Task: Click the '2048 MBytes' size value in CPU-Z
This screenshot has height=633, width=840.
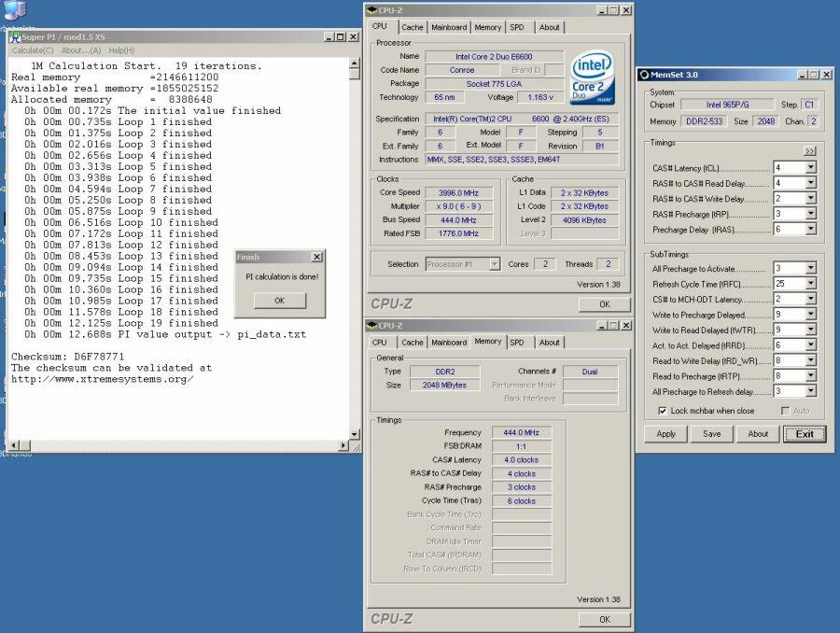Action: click(x=444, y=386)
